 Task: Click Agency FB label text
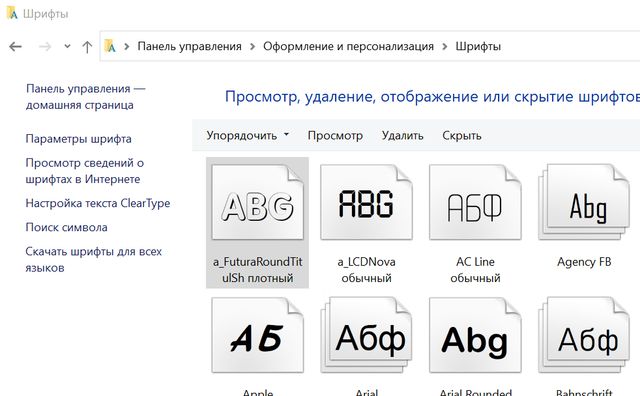(x=584, y=262)
